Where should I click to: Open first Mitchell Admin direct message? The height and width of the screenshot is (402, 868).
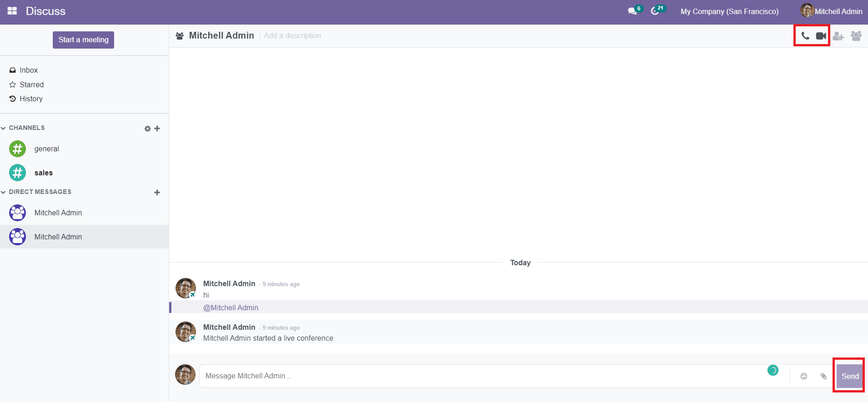click(84, 213)
